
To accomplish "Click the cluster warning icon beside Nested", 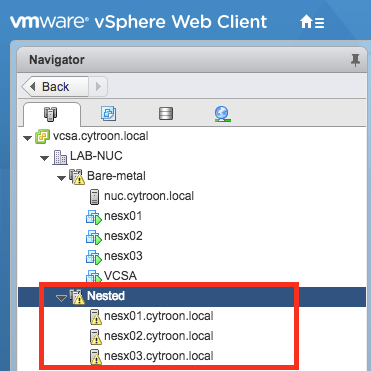I will (77, 297).
